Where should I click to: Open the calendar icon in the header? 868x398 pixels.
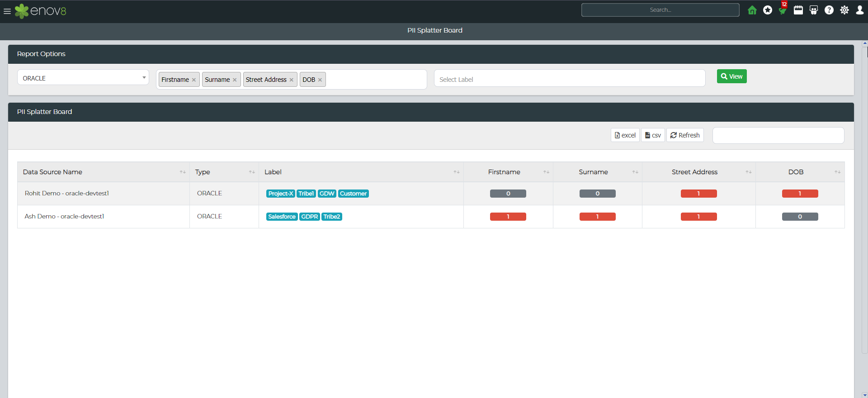point(798,10)
